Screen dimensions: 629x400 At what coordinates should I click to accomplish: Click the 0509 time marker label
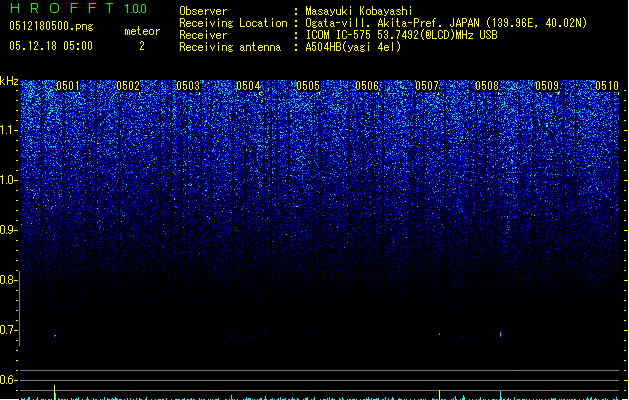coord(547,86)
